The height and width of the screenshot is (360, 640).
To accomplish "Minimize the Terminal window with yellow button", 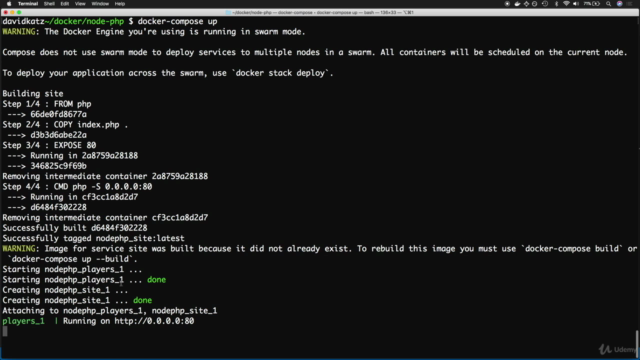I will tap(12, 13).
